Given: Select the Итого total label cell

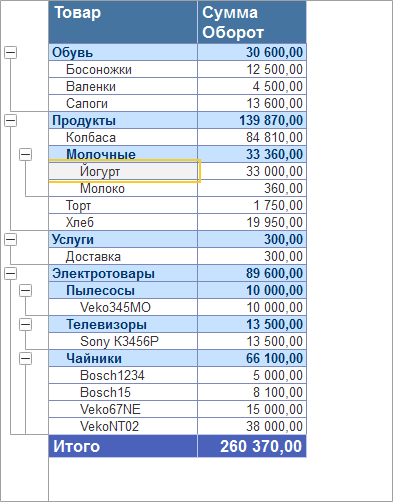Looking at the screenshot, I should [x=123, y=446].
